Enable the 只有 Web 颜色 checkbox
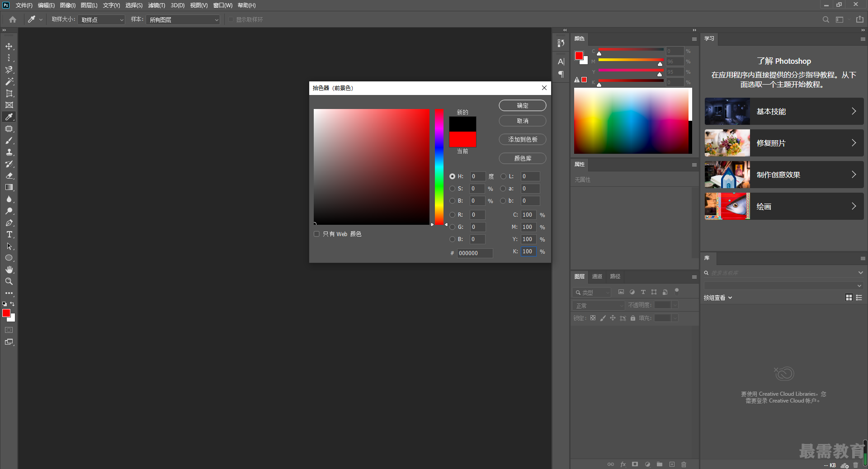Image resolution: width=868 pixels, height=469 pixels. pyautogui.click(x=316, y=234)
